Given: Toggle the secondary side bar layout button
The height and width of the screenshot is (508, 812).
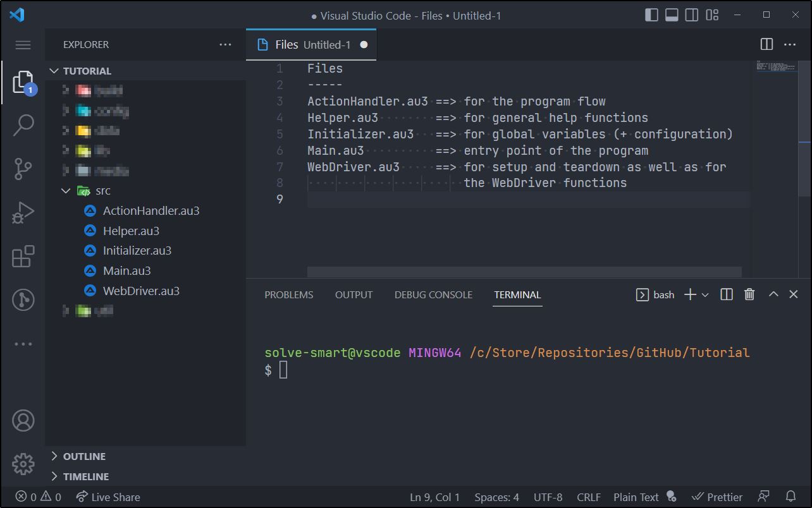Looking at the screenshot, I should pyautogui.click(x=692, y=15).
